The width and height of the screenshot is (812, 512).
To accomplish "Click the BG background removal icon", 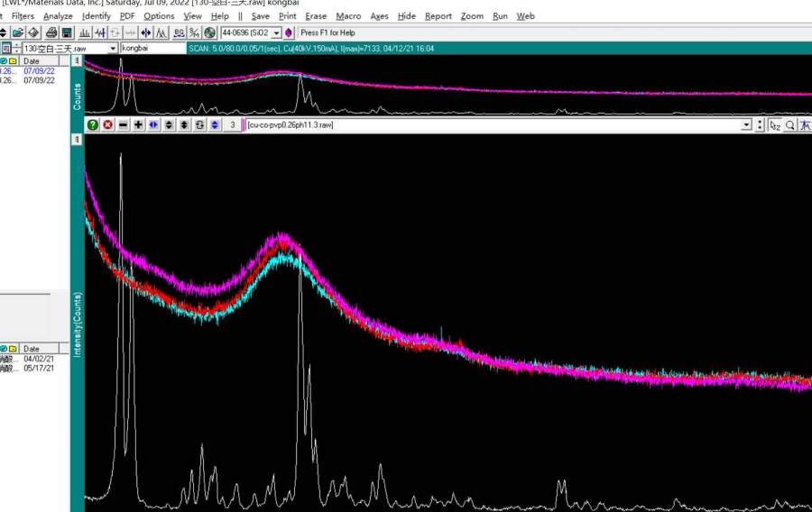I will tap(179, 32).
